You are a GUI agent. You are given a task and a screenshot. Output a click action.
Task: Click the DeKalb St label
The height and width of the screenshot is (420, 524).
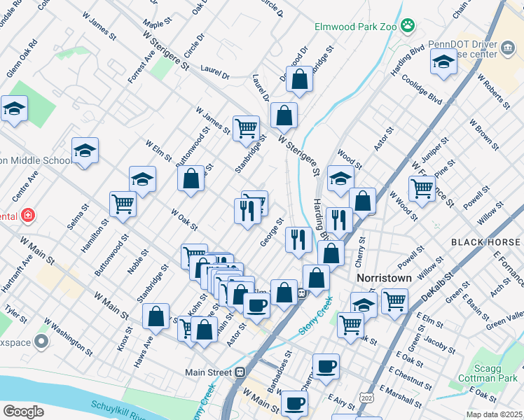(437, 287)
